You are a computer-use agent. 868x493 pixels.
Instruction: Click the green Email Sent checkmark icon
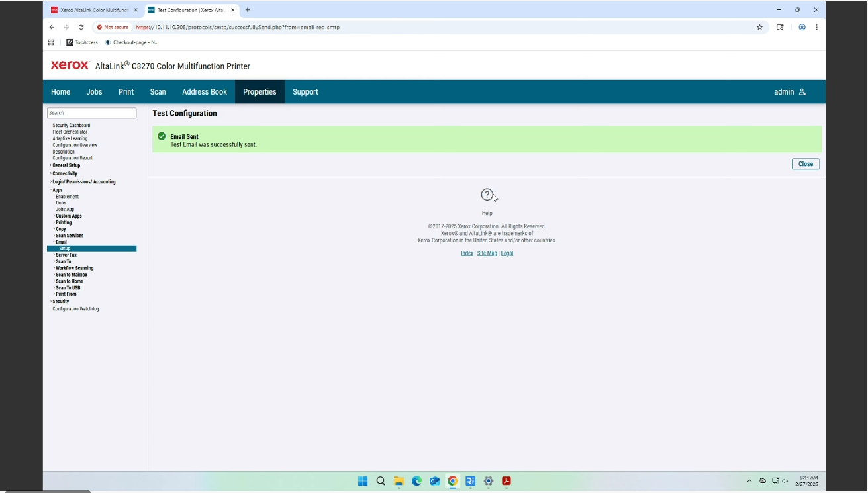(161, 136)
